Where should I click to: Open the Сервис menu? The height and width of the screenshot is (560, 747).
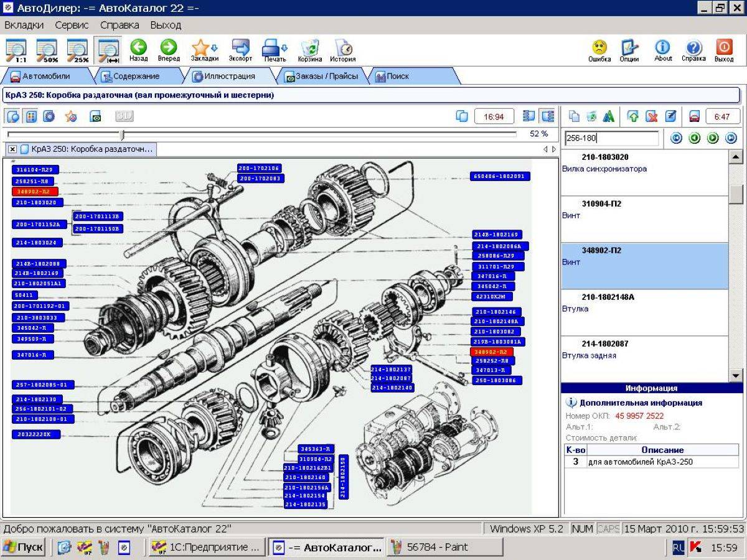coord(72,26)
